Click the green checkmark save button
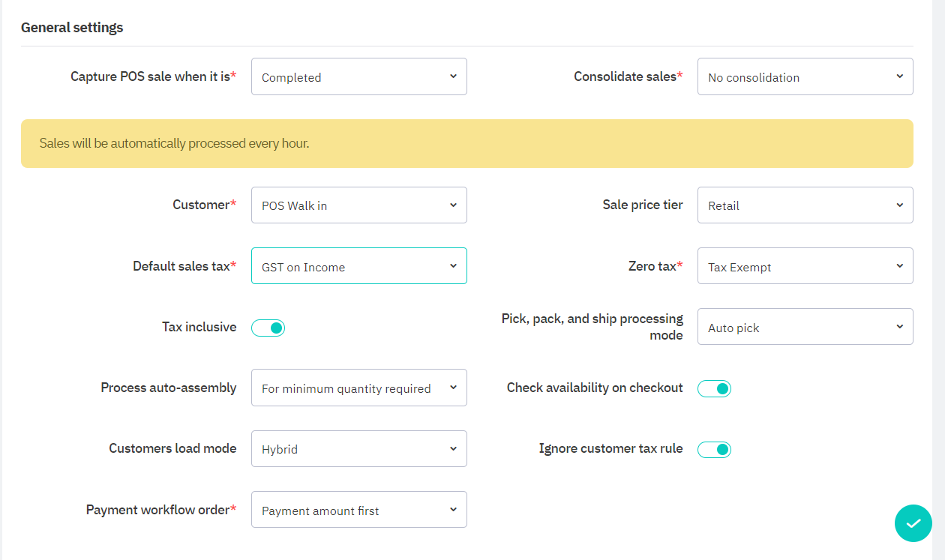The image size is (945, 560). pos(913,523)
